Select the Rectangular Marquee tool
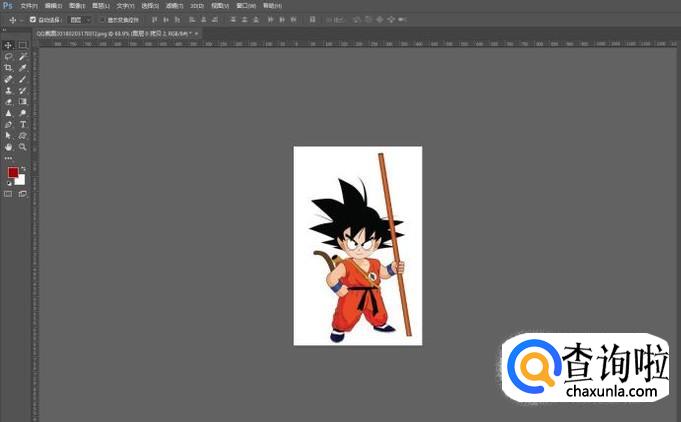 click(22, 45)
